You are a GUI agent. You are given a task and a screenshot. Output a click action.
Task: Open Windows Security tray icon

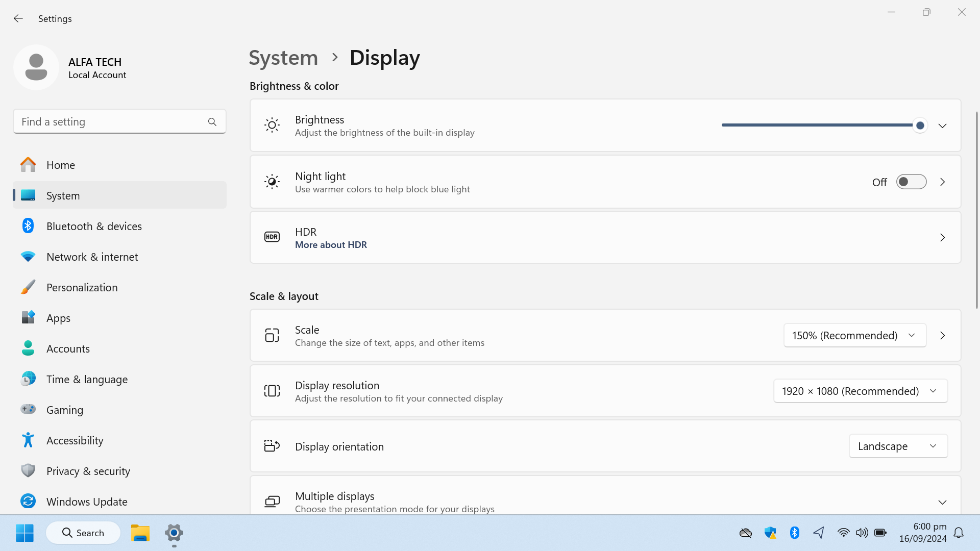click(x=770, y=533)
